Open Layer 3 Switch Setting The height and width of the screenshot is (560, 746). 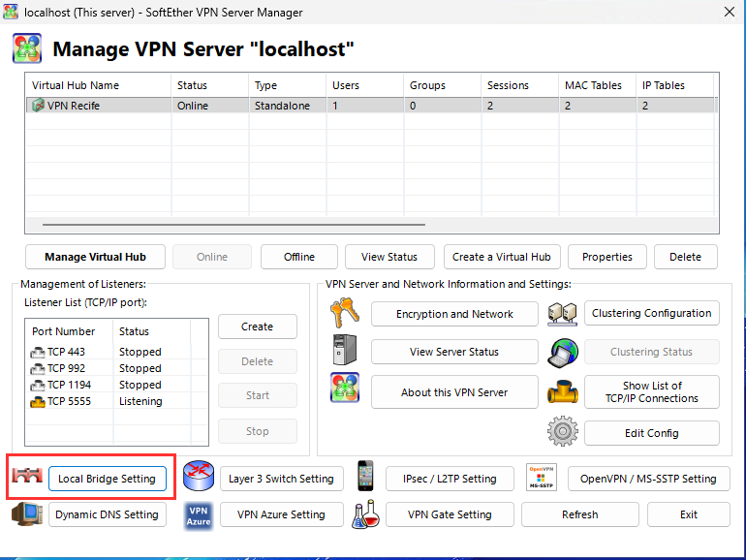click(x=281, y=479)
